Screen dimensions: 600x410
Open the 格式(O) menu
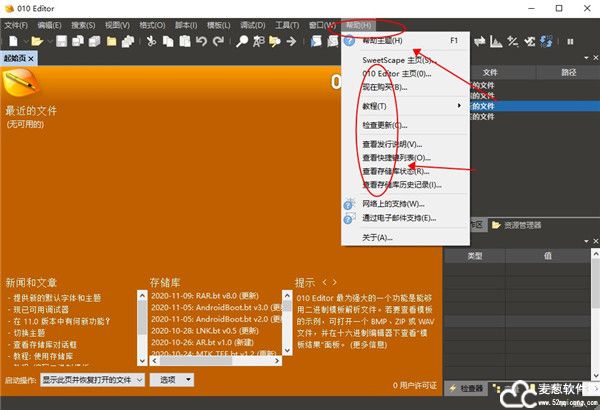tap(152, 26)
